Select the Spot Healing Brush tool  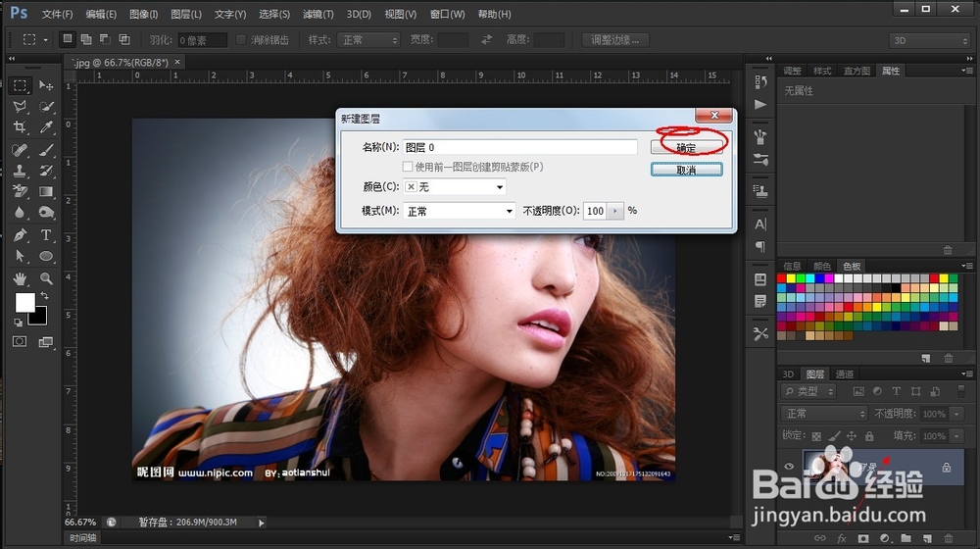click(20, 150)
